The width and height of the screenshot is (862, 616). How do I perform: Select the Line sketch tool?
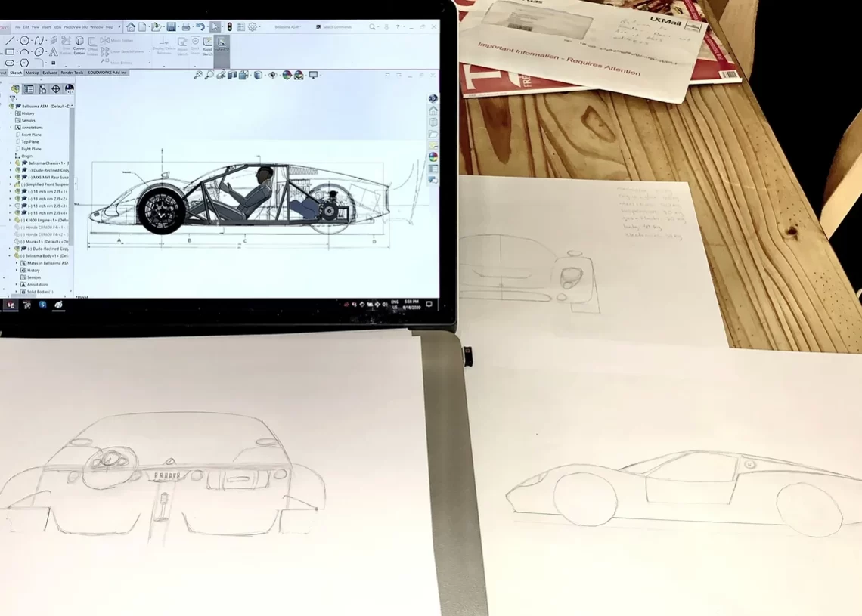pyautogui.click(x=9, y=40)
